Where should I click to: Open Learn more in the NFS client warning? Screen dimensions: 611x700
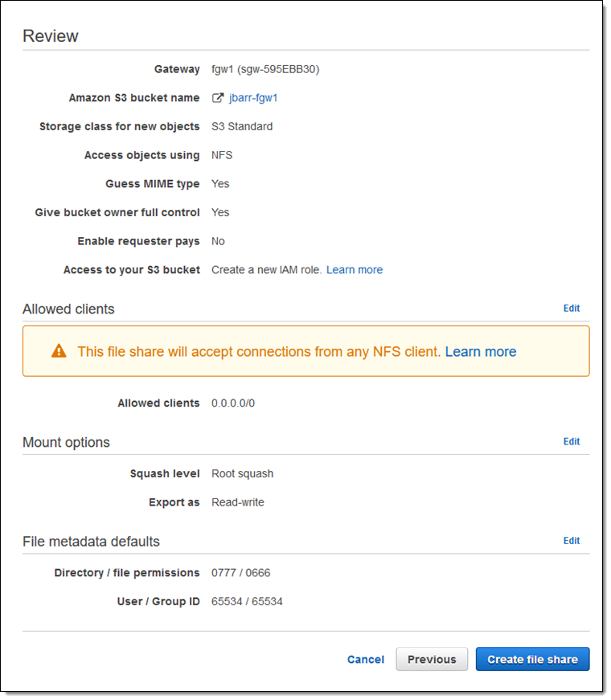(x=481, y=352)
